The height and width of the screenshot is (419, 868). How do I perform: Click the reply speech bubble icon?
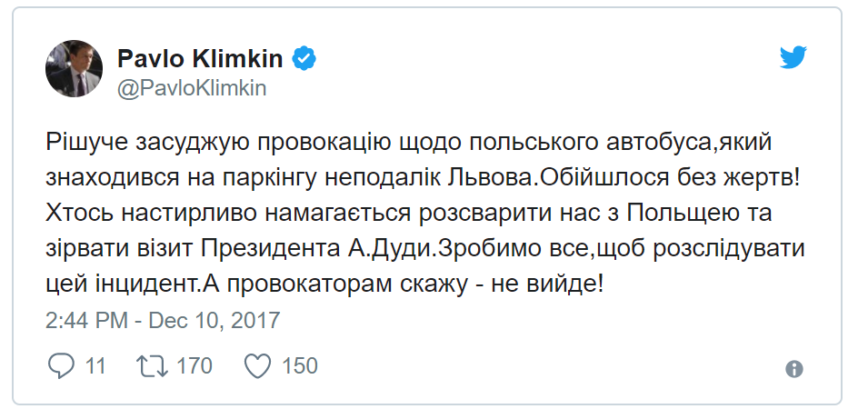coord(60,366)
